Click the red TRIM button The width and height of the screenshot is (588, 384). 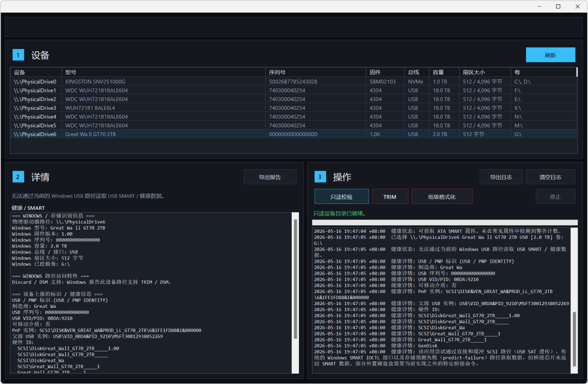[390, 197]
